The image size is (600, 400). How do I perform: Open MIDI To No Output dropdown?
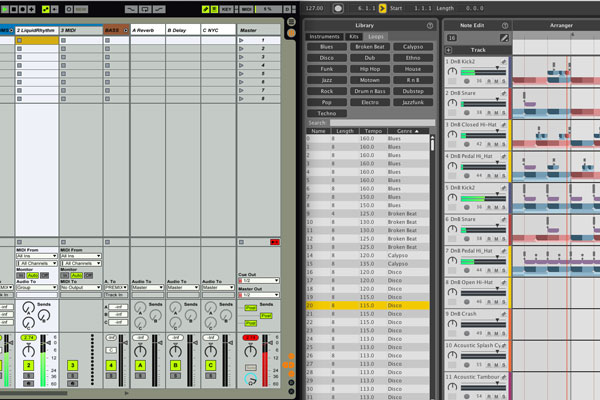[x=81, y=287]
